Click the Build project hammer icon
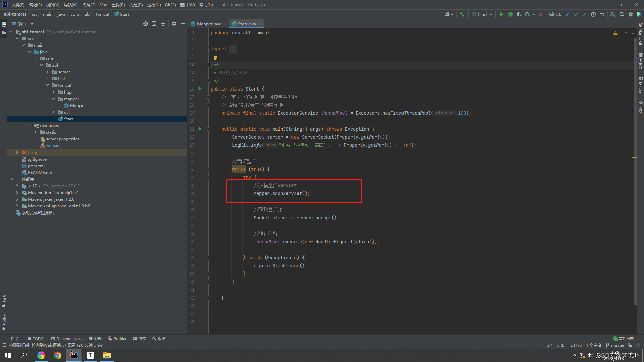 point(462,14)
